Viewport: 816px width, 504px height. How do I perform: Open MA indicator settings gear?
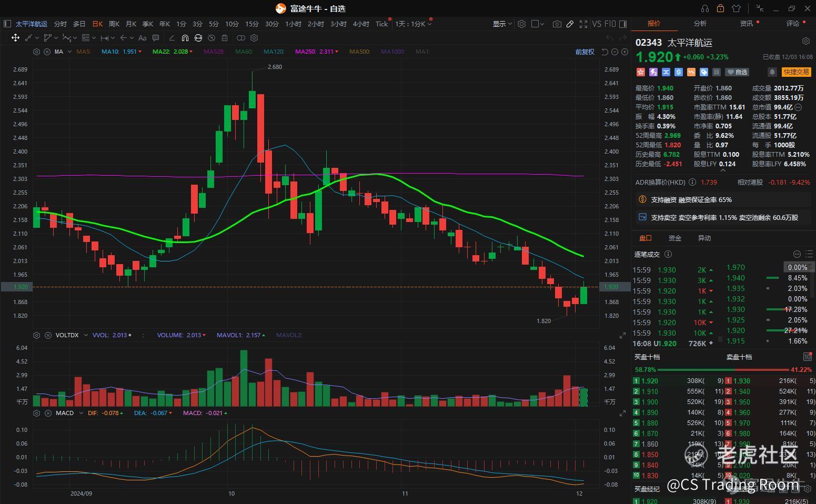tap(36, 52)
